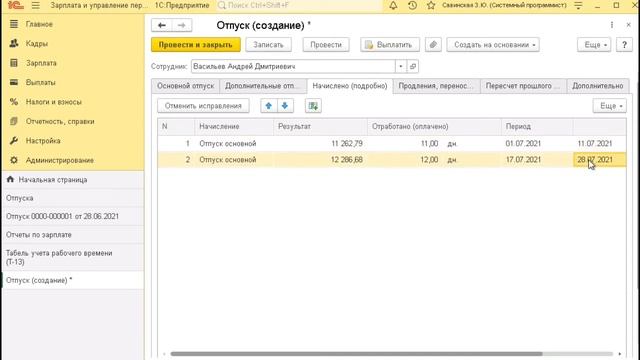The height and width of the screenshot is (360, 640).
Task: Click Начисление column header
Action: click(x=234, y=127)
